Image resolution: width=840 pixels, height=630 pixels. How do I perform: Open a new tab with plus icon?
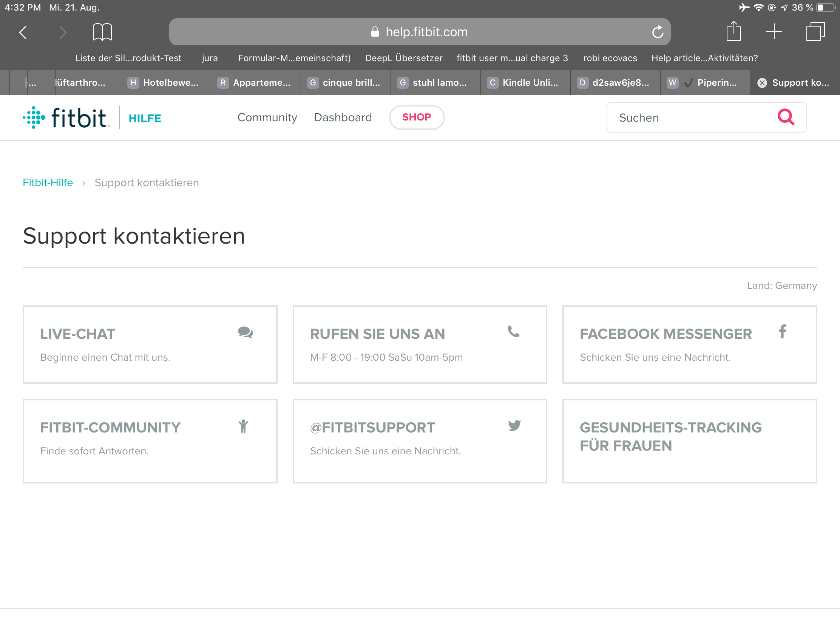(x=774, y=31)
